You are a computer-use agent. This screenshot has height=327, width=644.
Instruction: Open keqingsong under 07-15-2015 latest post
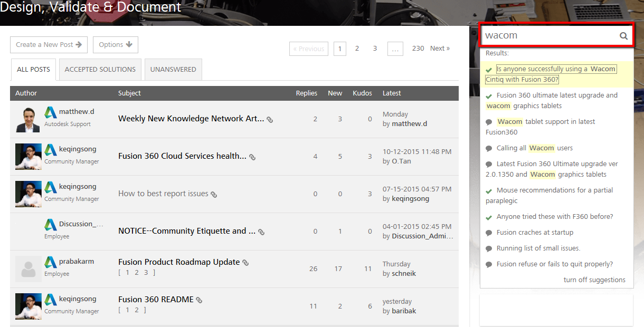410,199
